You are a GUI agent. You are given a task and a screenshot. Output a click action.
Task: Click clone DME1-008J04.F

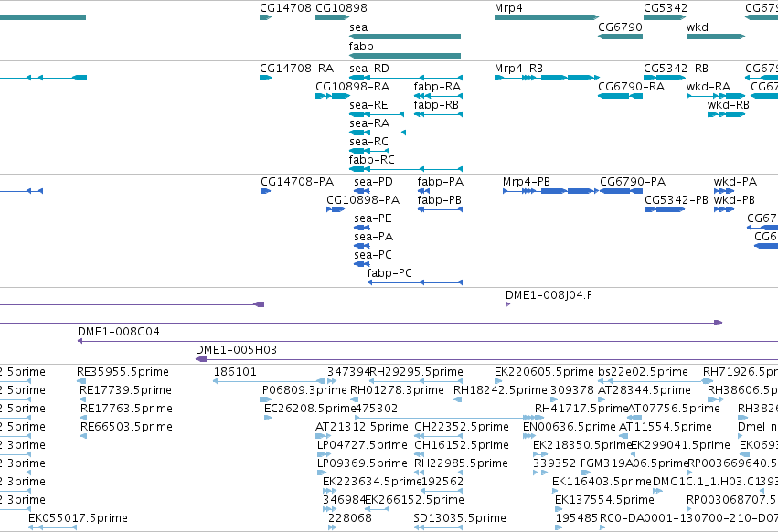pos(549,295)
